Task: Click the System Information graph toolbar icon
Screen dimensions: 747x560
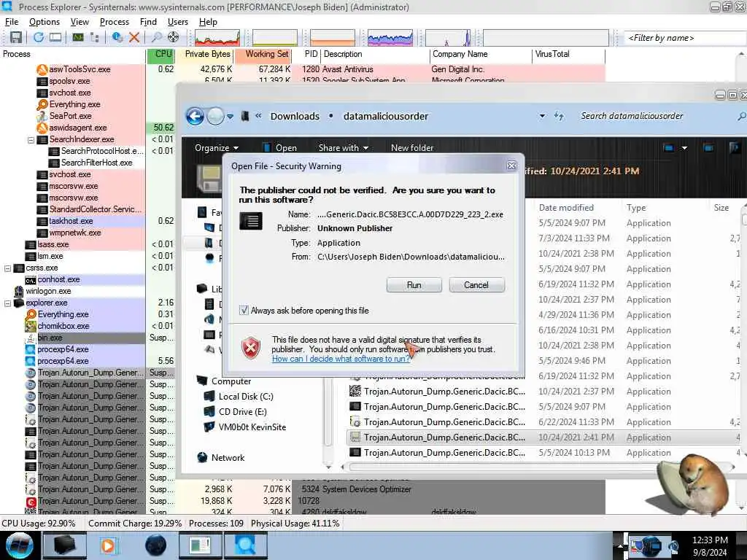Action: pos(77,37)
